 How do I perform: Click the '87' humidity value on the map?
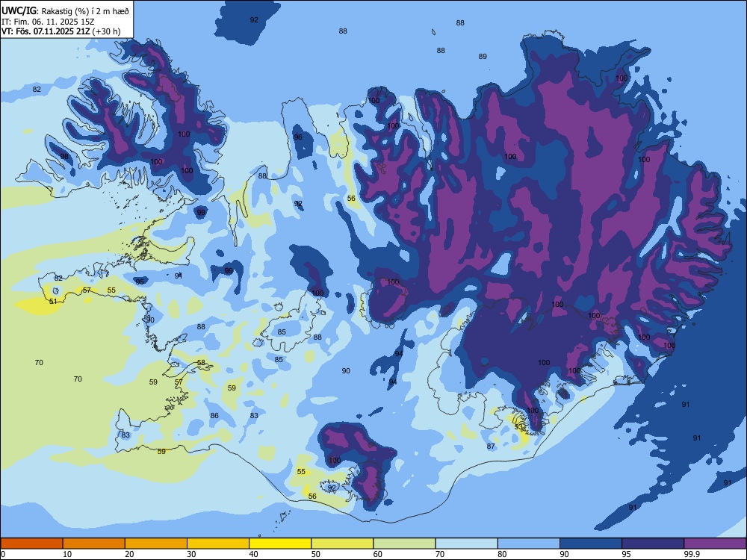[491, 447]
